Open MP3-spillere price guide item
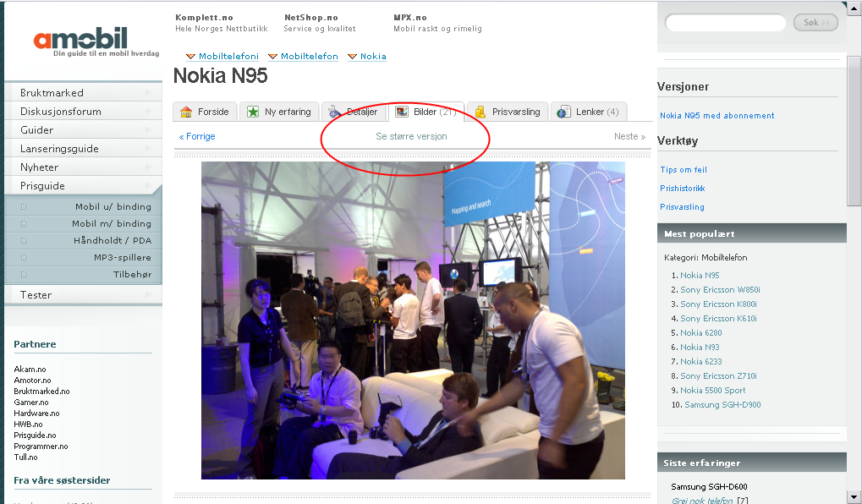 pos(123,257)
